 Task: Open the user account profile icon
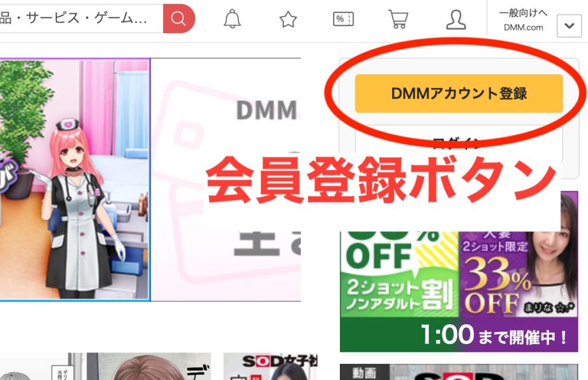[x=455, y=20]
